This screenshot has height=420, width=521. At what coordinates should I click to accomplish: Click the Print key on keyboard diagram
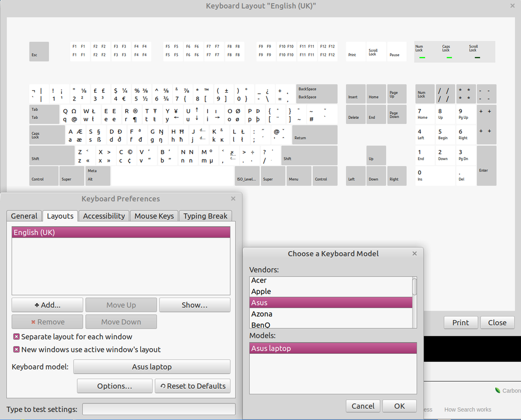[x=356, y=52]
